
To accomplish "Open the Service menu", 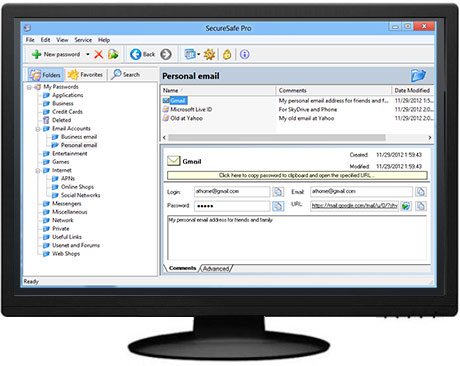I will point(83,40).
